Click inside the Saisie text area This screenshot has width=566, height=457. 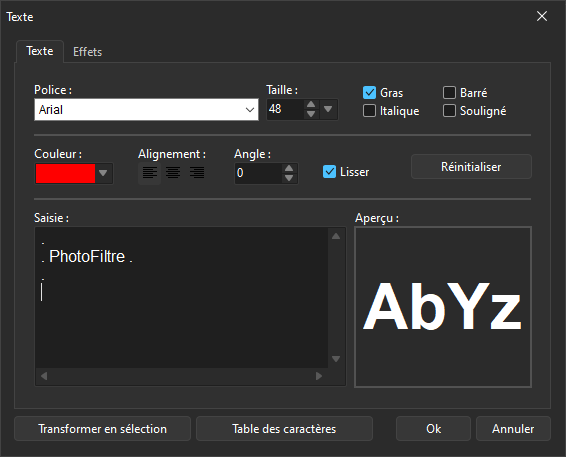pos(182,297)
